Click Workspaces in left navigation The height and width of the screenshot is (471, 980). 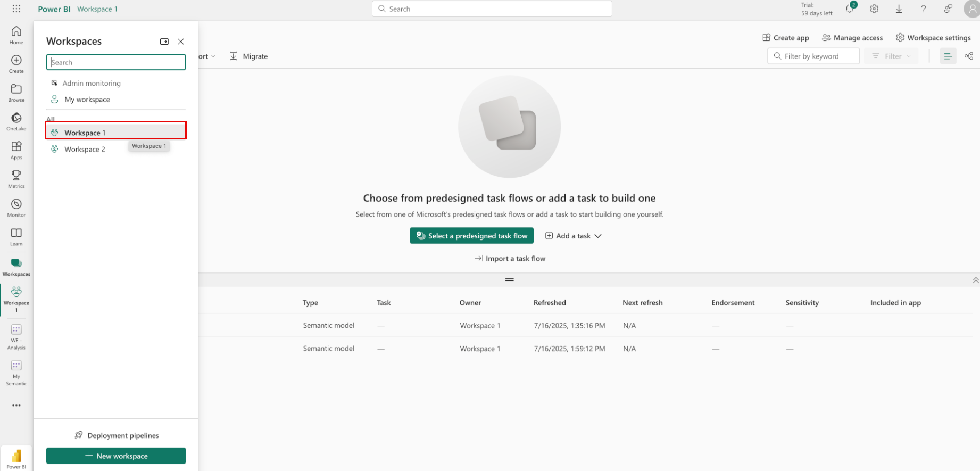tap(16, 267)
